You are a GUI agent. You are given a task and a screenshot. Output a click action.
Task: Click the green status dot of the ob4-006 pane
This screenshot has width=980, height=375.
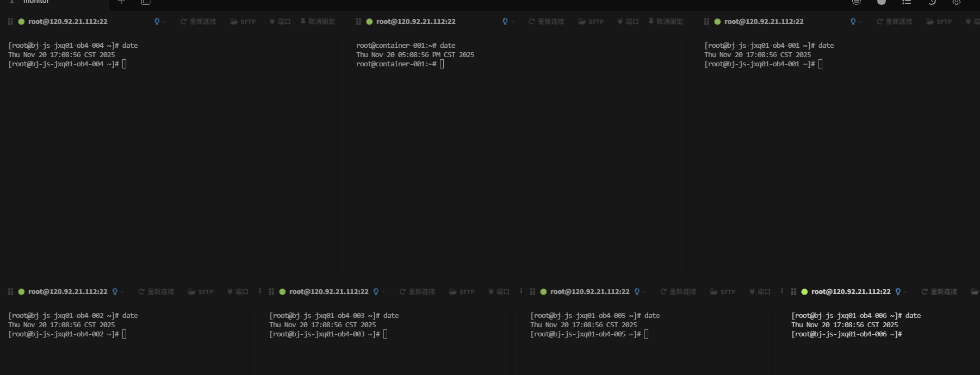point(804,292)
